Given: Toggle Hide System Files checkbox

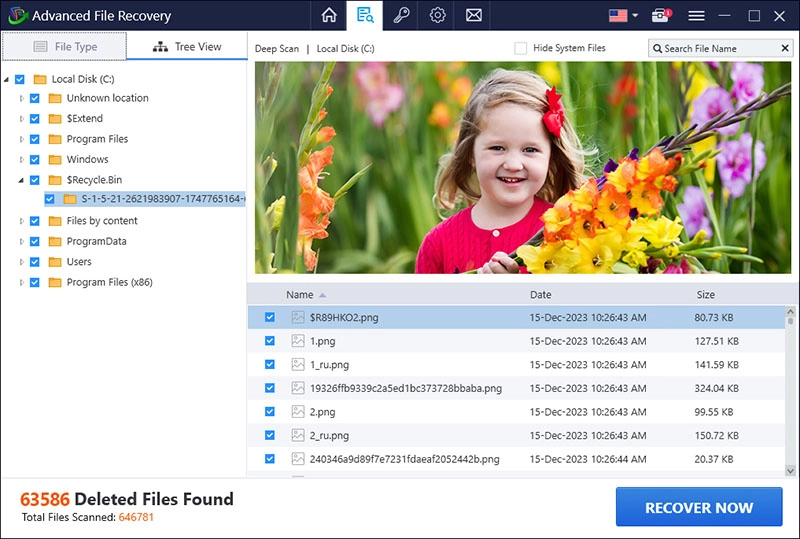Looking at the screenshot, I should [520, 48].
